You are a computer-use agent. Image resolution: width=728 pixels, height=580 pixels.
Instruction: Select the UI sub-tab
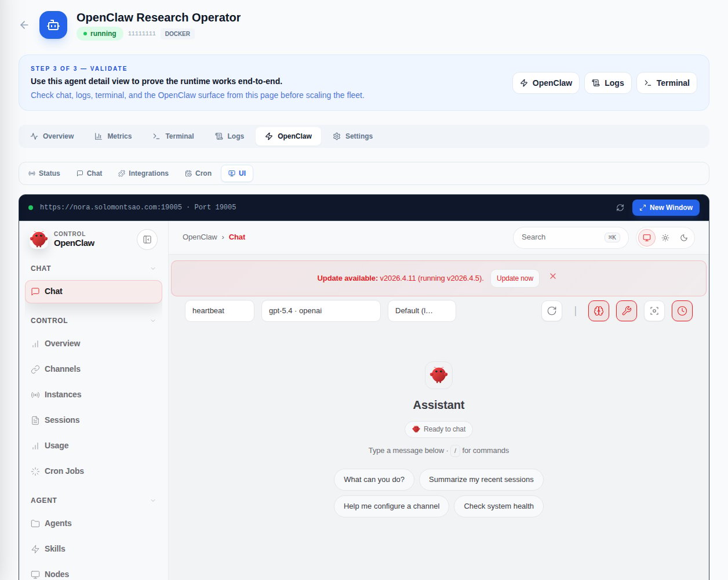coord(237,173)
